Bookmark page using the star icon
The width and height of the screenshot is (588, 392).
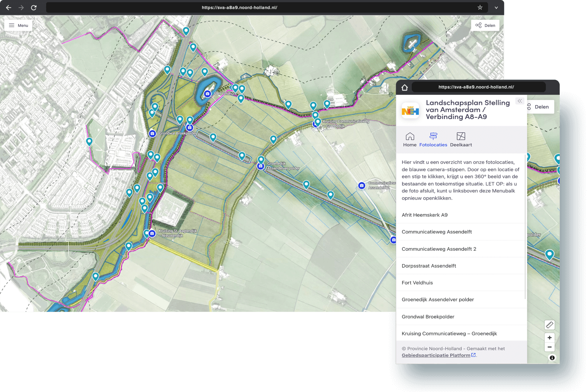coord(480,8)
